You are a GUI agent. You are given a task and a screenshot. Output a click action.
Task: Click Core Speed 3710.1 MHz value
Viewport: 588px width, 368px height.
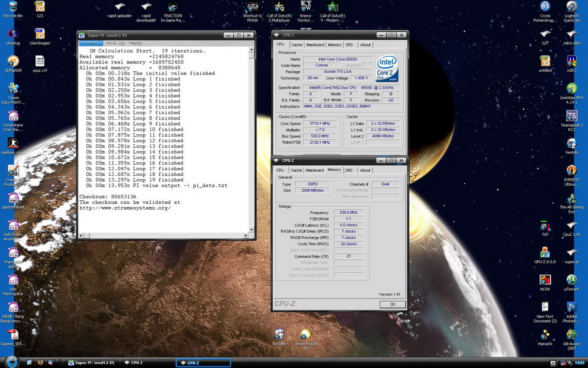(x=320, y=124)
